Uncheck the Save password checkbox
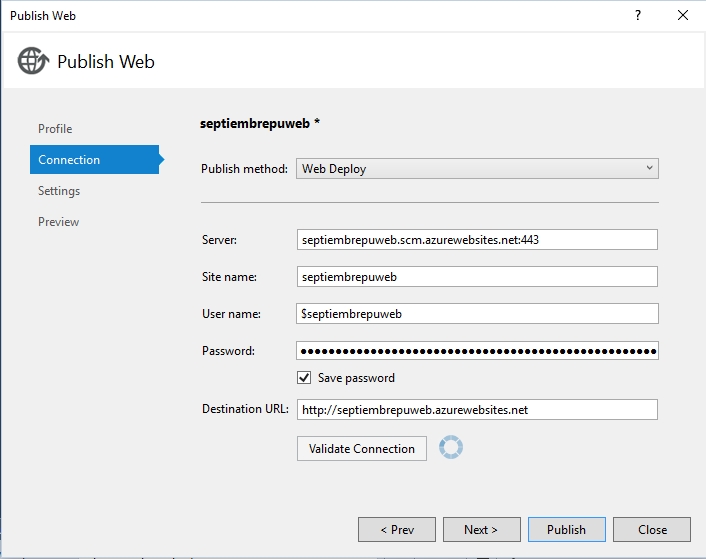The width and height of the screenshot is (706, 559). click(x=304, y=378)
